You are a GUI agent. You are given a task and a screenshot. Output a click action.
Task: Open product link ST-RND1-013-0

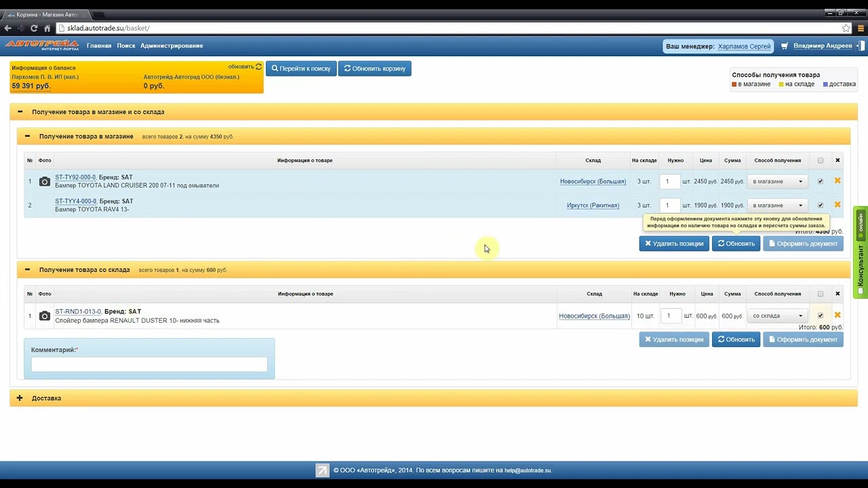pos(78,312)
